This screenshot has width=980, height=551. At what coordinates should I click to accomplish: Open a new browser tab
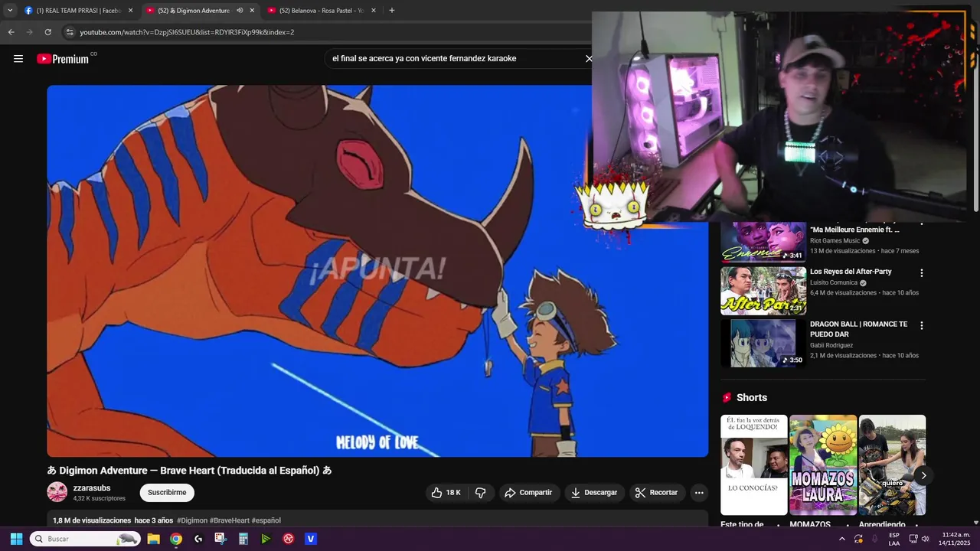pyautogui.click(x=392, y=11)
